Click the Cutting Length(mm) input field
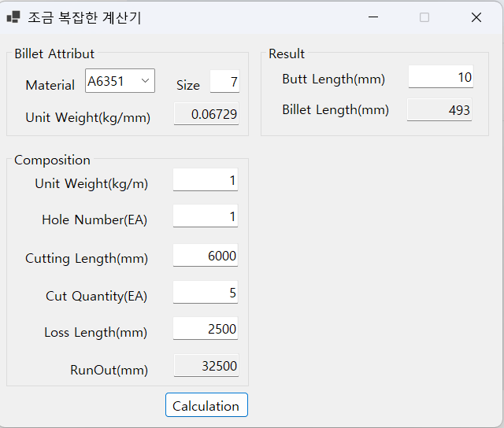This screenshot has height=428, width=504. click(206, 255)
